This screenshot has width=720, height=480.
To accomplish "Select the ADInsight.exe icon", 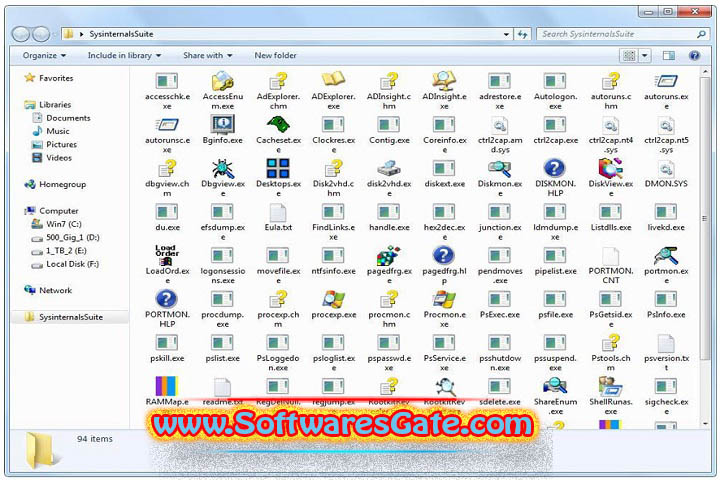I will [x=444, y=81].
